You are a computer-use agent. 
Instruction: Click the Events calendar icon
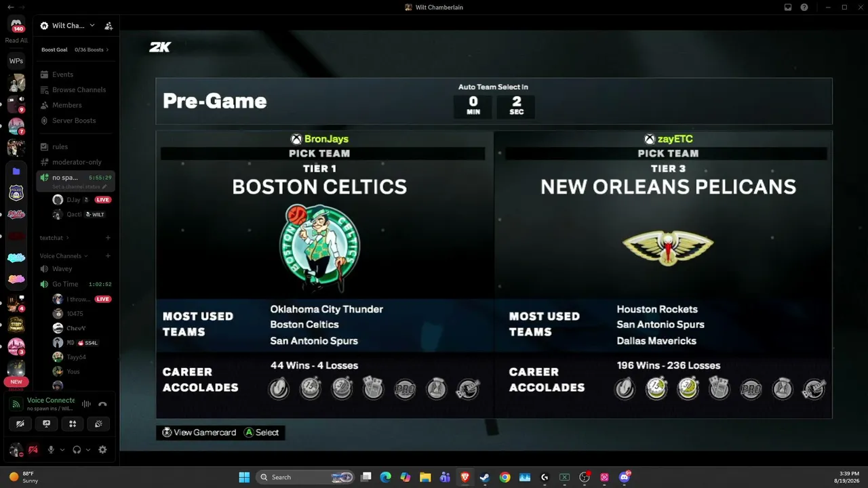tap(44, 75)
